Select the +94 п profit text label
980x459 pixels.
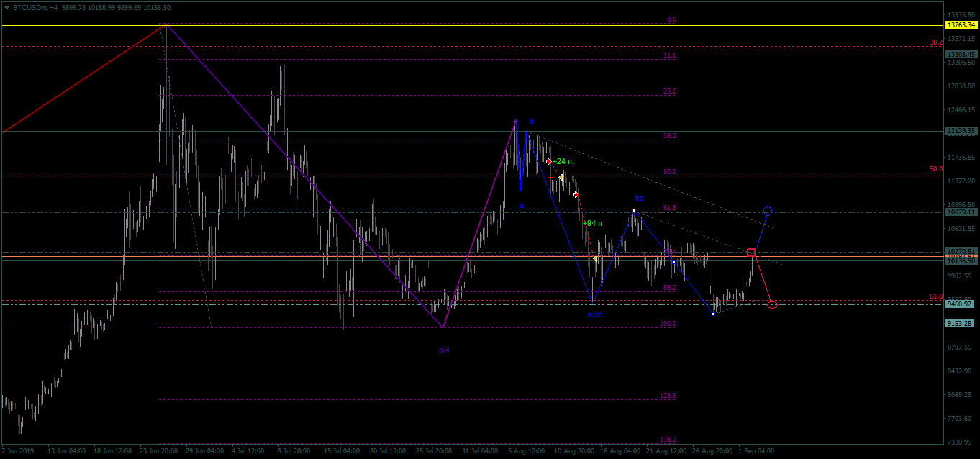pyautogui.click(x=592, y=223)
